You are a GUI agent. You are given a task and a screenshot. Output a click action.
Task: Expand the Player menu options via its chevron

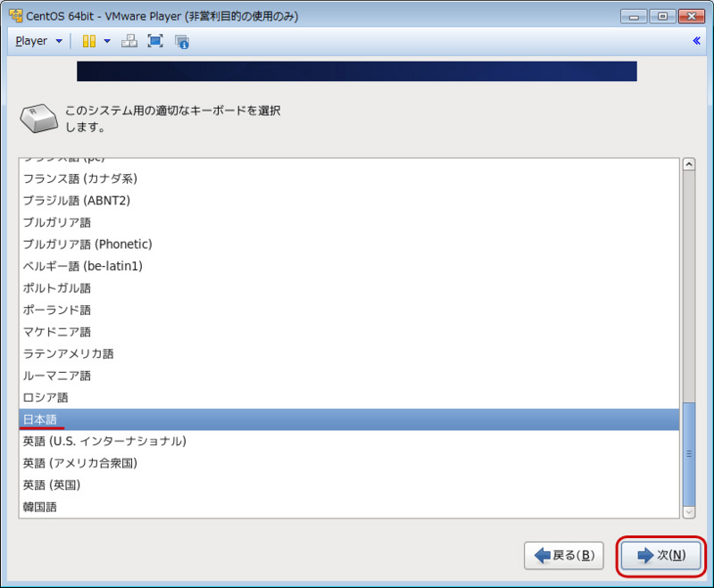(x=57, y=41)
